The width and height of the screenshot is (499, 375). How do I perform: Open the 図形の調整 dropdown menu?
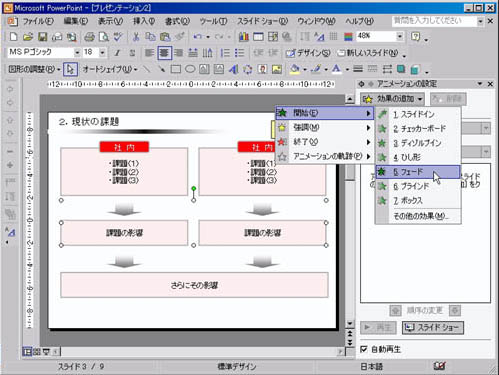[x=34, y=69]
